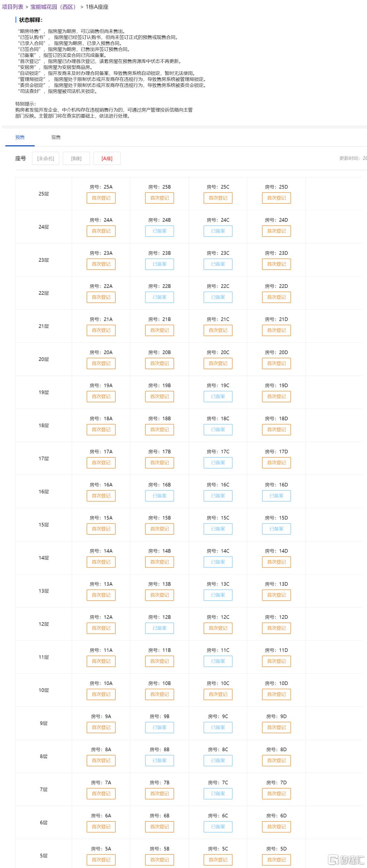Open room 9B 已备案 status
367x868 pixels.
point(159,727)
